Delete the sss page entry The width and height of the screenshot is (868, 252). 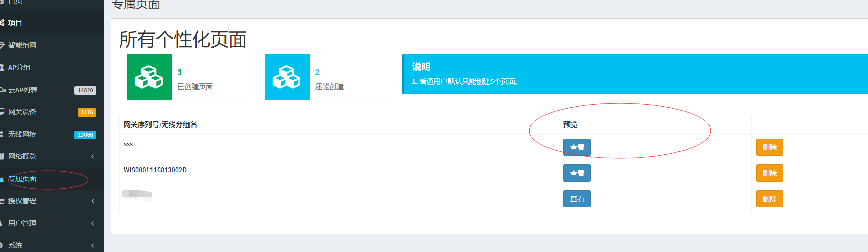pyautogui.click(x=769, y=147)
